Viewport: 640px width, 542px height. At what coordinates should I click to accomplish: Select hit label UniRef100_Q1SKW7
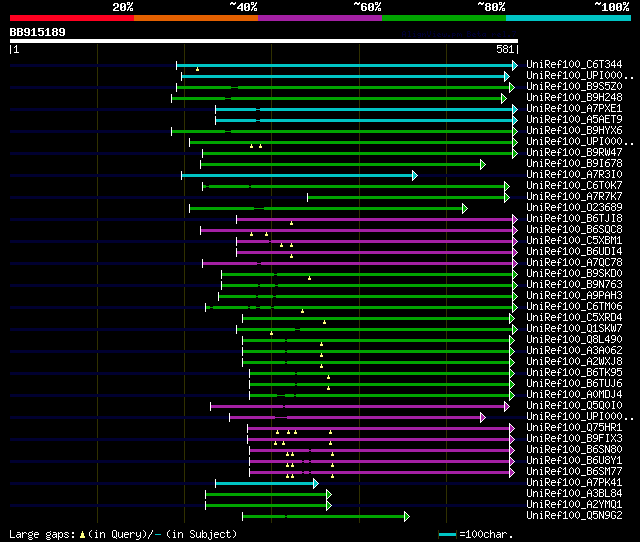coord(574,329)
